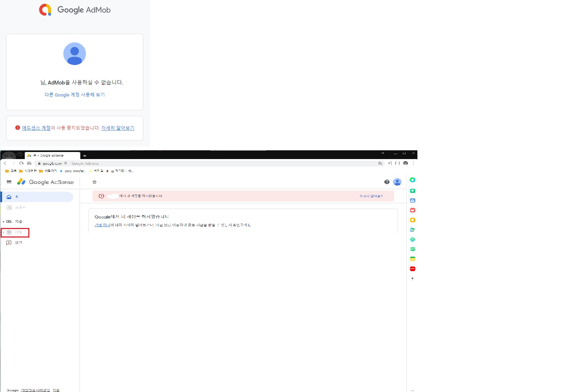Go forward in the browser
The width and height of the screenshot is (572, 392).
point(14,163)
